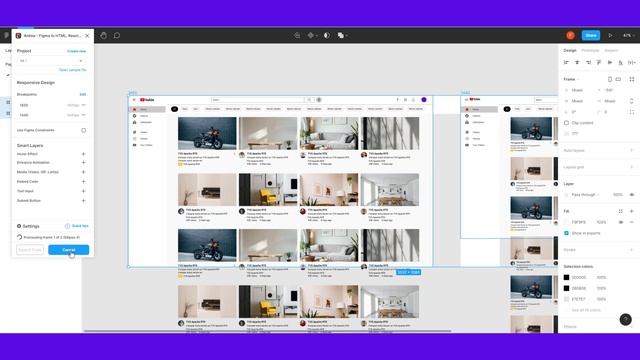Click the Anima plugin logo icon
The height and width of the screenshot is (360, 640).
(18, 36)
